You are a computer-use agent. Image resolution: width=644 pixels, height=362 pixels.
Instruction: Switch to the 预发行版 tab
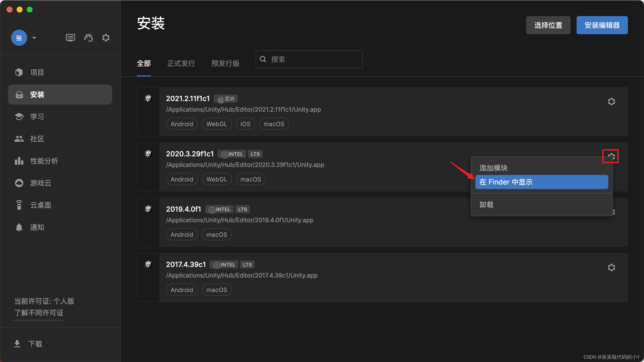point(225,63)
